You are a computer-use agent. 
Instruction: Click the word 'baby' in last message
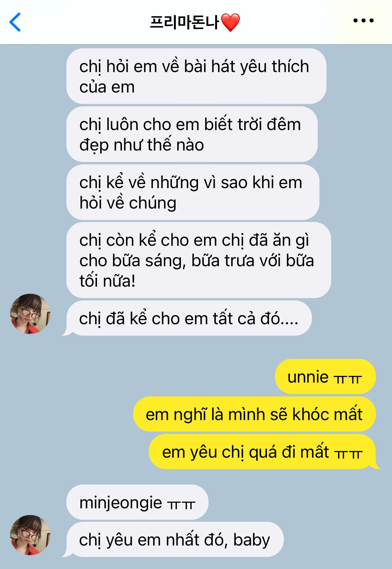252,540
